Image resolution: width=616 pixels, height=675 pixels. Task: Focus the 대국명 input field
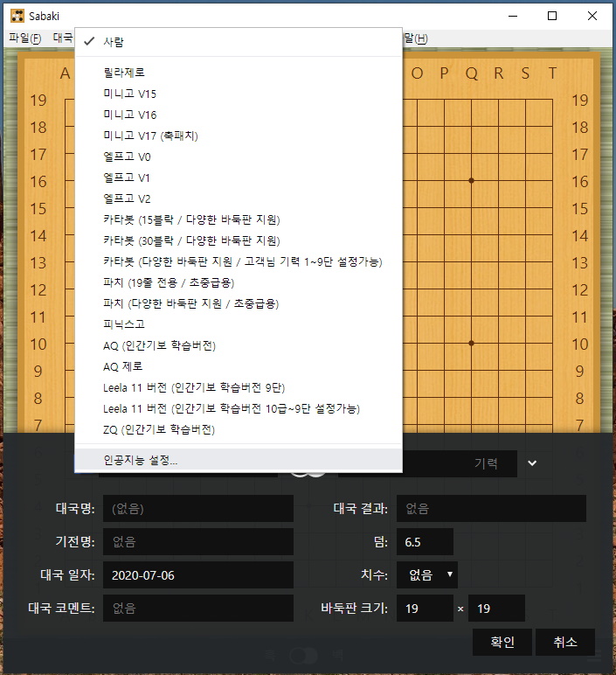point(197,508)
